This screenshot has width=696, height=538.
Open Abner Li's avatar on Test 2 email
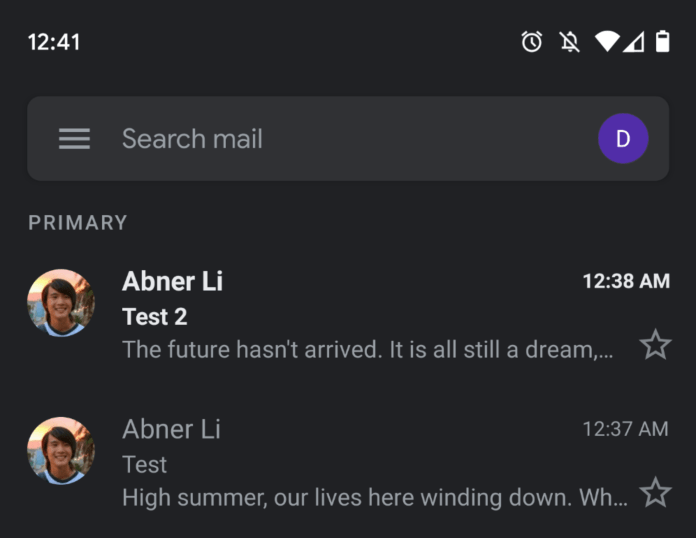[x=61, y=303]
